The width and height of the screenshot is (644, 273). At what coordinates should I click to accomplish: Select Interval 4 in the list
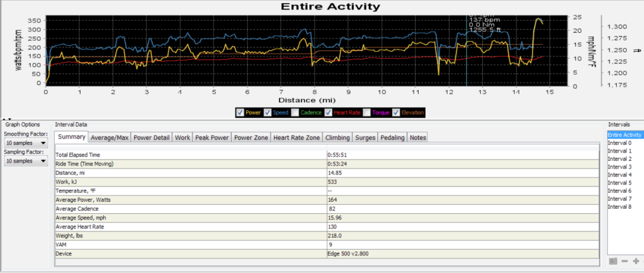(620, 175)
